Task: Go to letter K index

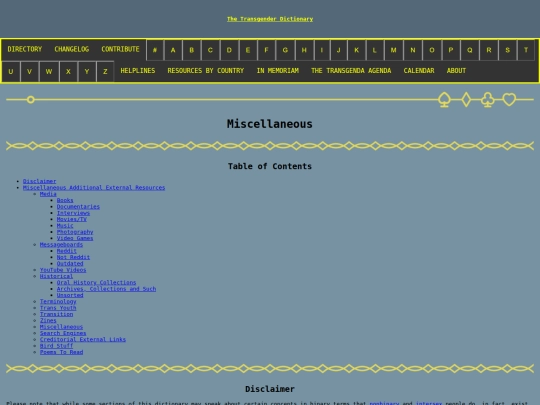Action: [357, 50]
